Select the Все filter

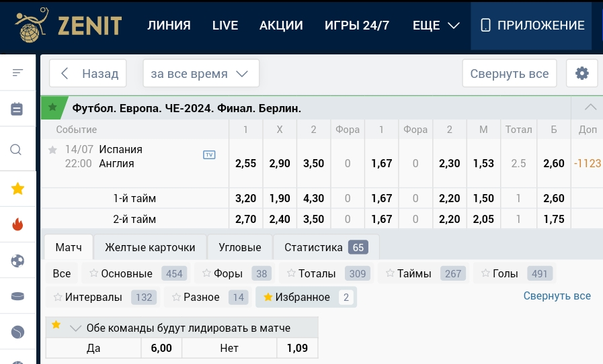pos(62,273)
